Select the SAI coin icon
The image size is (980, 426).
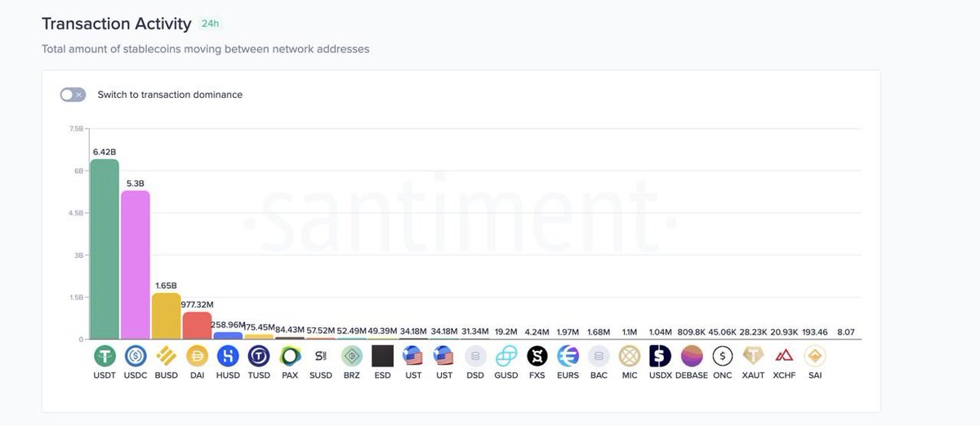[815, 356]
